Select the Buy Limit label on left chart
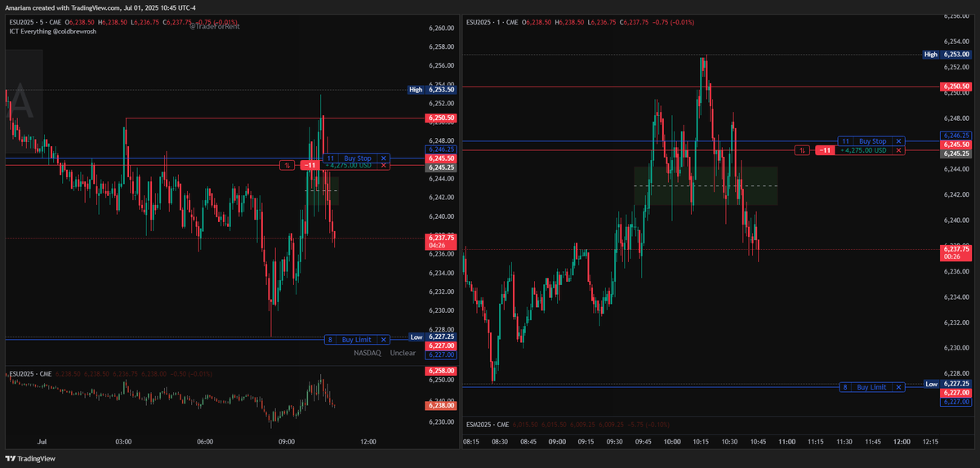Image resolution: width=980 pixels, height=468 pixels. click(358, 340)
